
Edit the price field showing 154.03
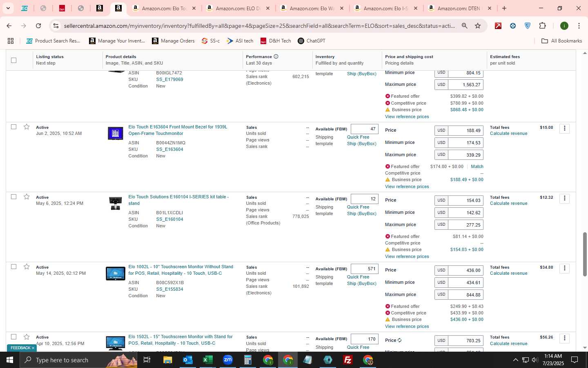(x=465, y=200)
